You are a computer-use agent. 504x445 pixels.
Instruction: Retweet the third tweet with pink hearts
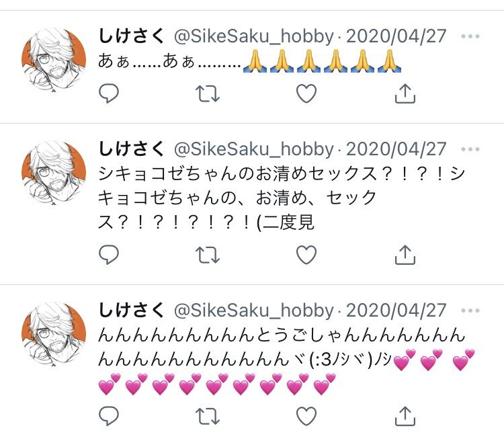(x=208, y=416)
